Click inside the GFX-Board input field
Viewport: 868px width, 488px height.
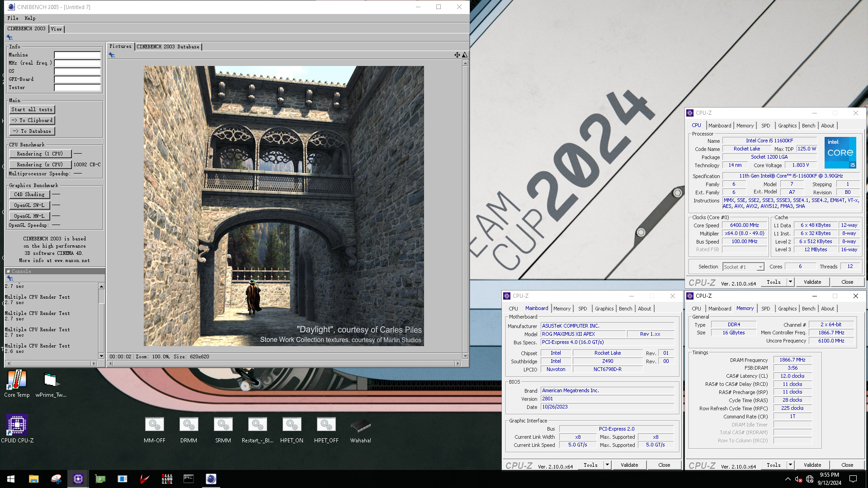(x=77, y=80)
